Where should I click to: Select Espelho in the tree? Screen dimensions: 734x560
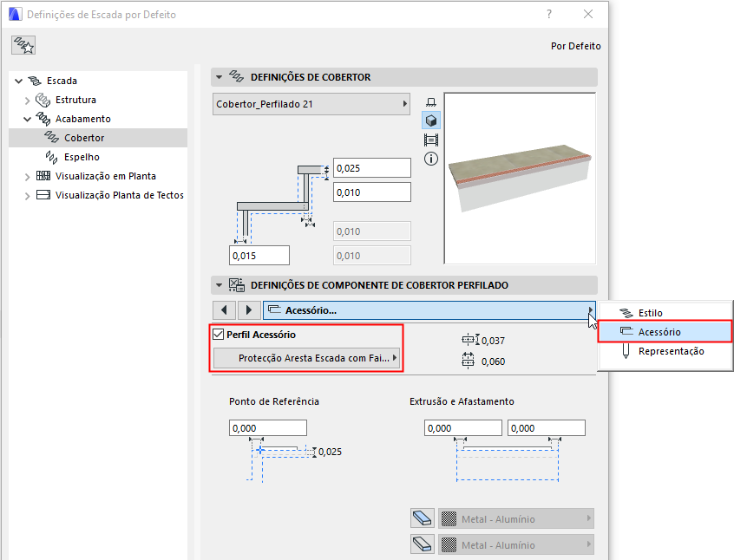click(x=82, y=157)
